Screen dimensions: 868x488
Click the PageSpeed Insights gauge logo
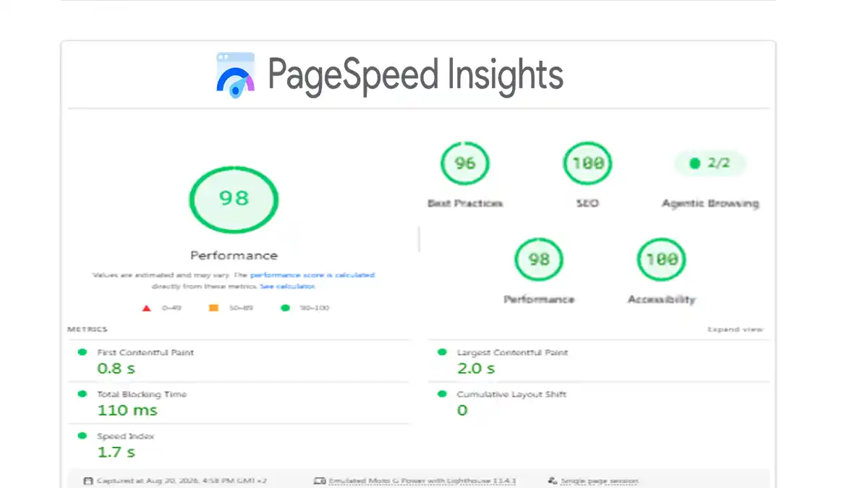236,74
